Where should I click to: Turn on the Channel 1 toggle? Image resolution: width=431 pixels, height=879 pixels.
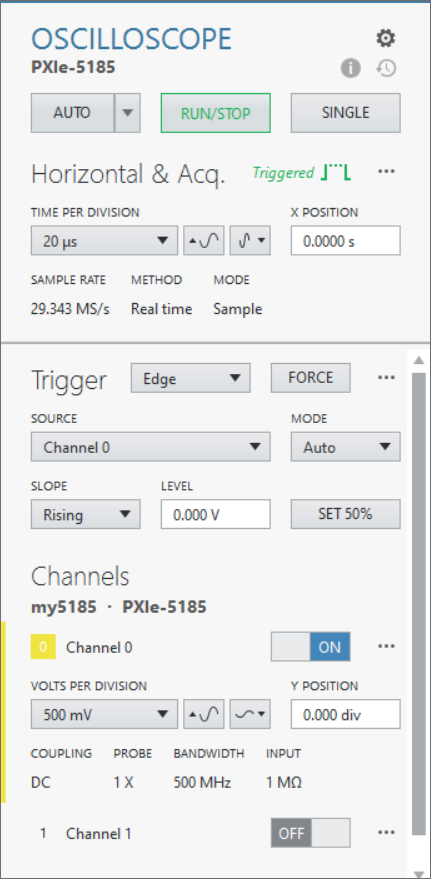[310, 833]
